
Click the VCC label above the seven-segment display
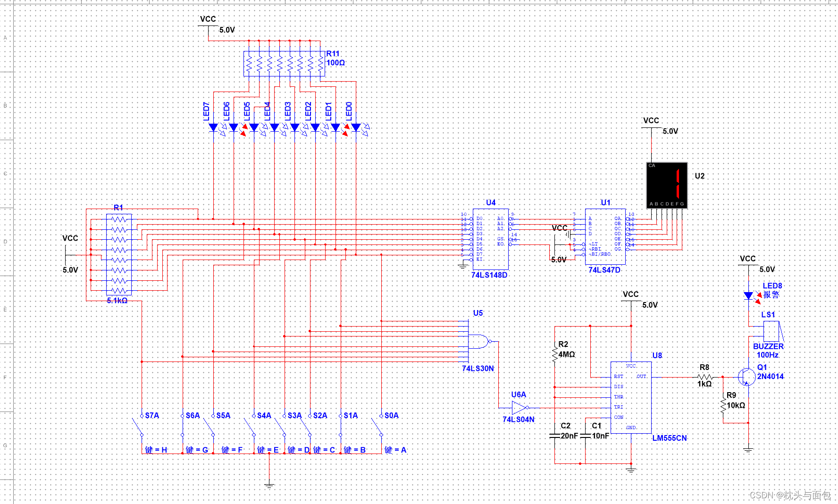click(x=651, y=120)
